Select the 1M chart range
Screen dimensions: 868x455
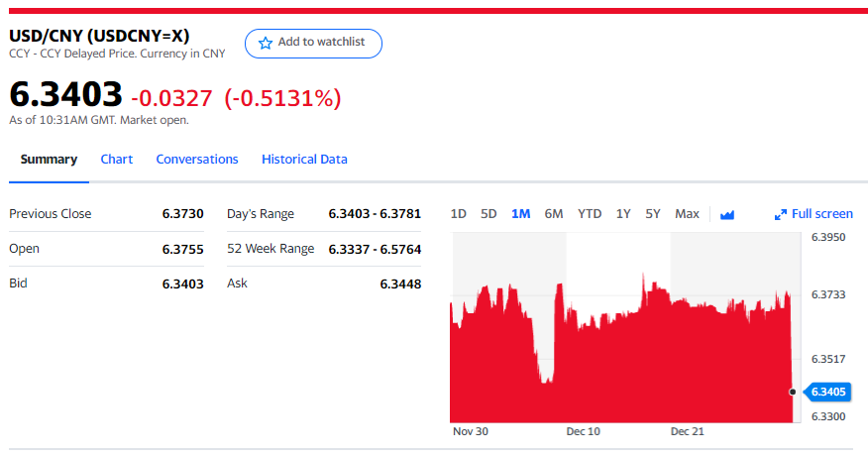point(521,214)
